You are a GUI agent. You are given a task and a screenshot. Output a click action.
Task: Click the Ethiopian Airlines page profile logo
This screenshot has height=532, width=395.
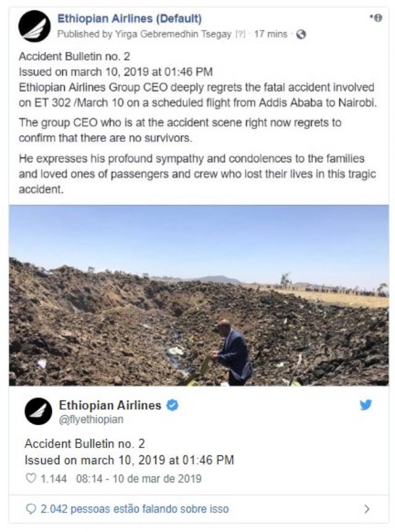click(35, 26)
